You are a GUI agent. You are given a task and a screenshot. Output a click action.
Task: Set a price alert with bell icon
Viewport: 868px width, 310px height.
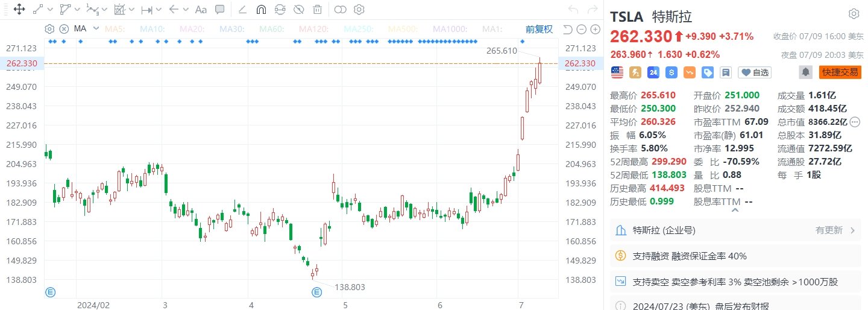(x=805, y=72)
